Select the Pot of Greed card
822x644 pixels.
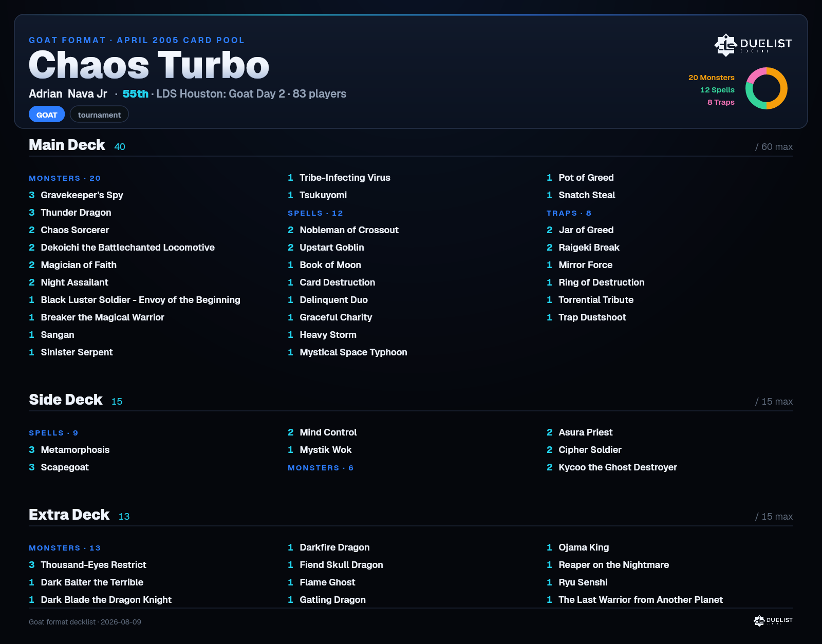click(580, 178)
